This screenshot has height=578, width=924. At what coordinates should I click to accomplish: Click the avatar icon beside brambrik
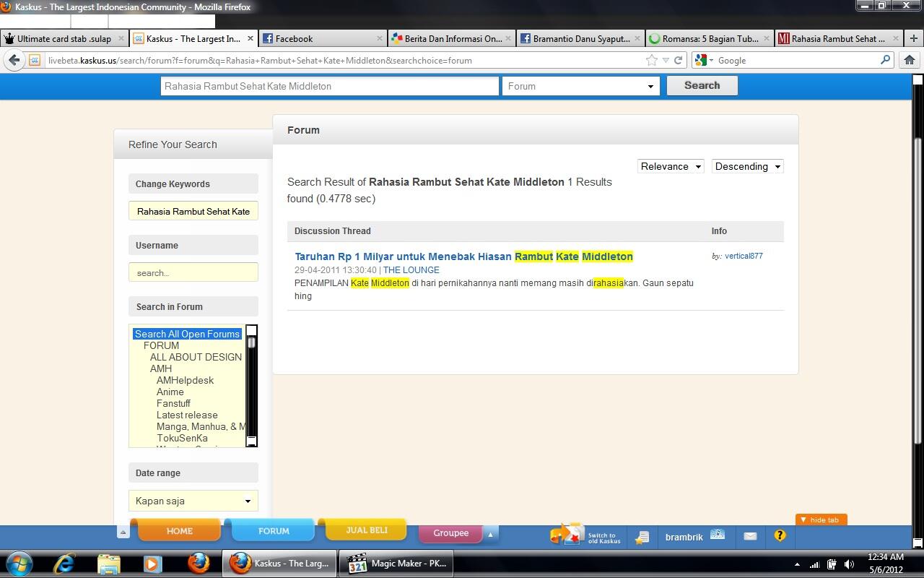[x=718, y=535]
